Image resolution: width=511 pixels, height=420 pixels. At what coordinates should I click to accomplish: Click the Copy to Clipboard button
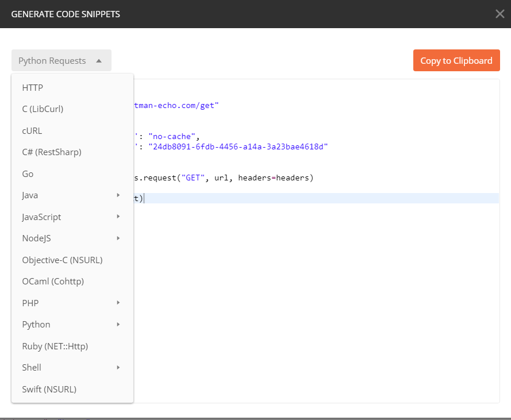coord(456,60)
